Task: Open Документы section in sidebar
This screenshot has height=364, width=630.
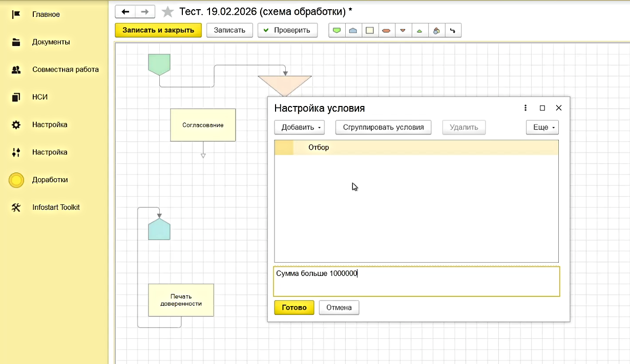Action: coord(51,42)
